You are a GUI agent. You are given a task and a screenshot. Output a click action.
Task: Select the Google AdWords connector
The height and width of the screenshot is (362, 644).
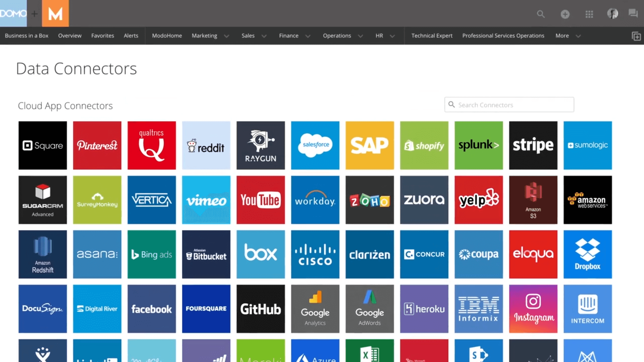coord(370,309)
